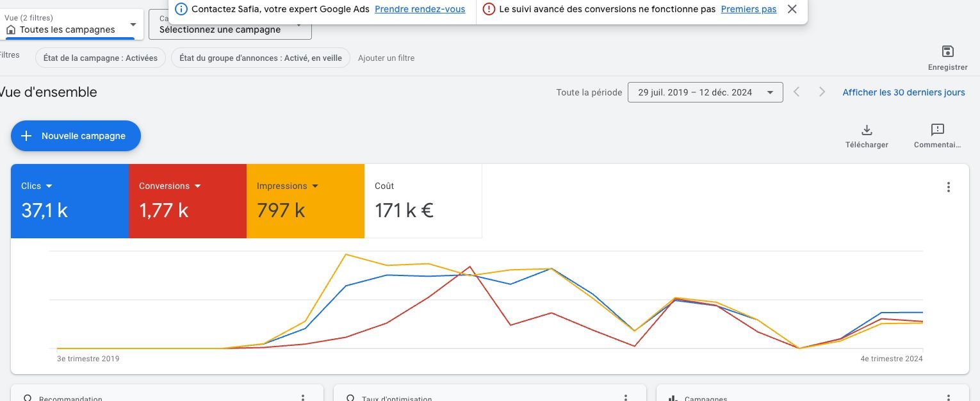Click Afficher les 30 derniers jours

903,92
